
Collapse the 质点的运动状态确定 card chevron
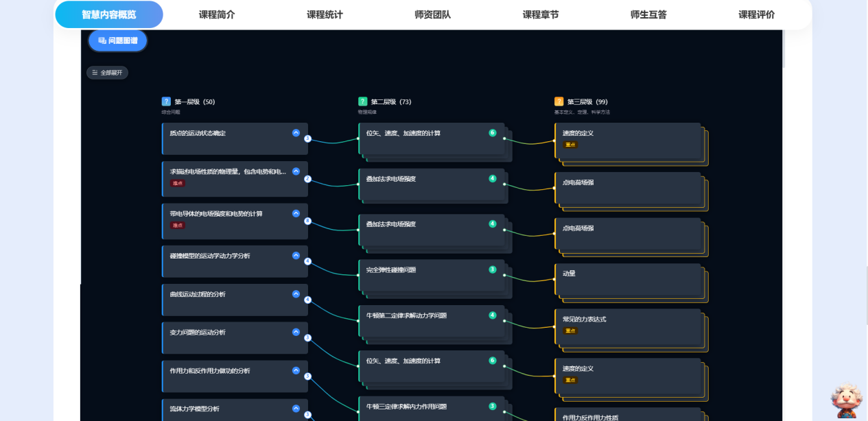pyautogui.click(x=296, y=133)
